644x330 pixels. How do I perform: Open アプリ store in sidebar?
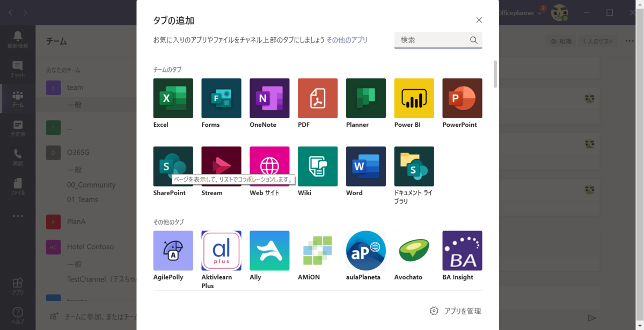18,286
